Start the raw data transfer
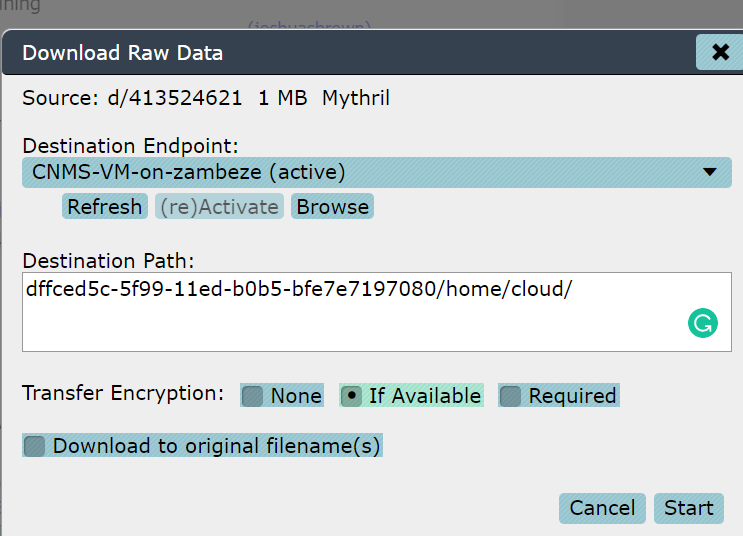 [x=689, y=508]
